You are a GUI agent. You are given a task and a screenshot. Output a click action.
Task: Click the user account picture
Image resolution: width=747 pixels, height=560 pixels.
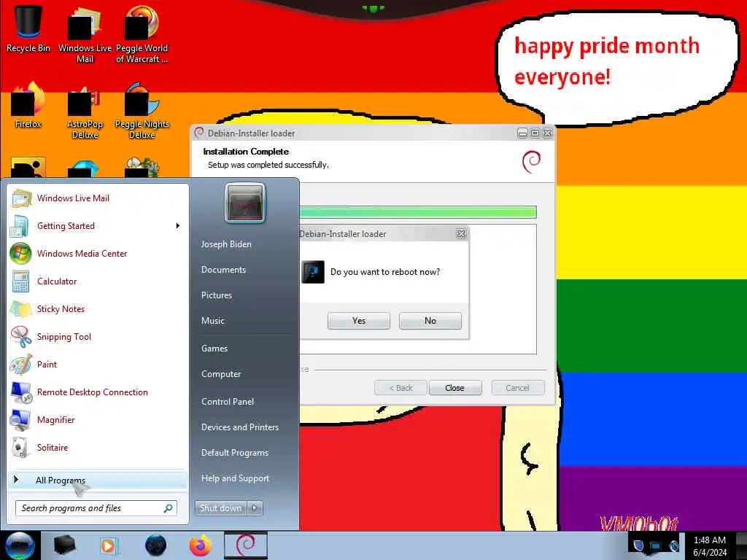[x=245, y=203]
